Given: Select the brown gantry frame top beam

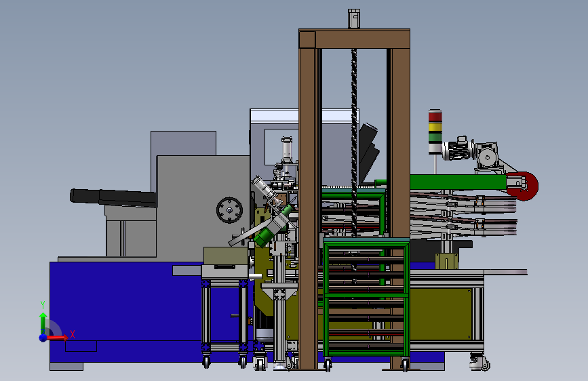Looking at the screenshot, I should coord(355,39).
